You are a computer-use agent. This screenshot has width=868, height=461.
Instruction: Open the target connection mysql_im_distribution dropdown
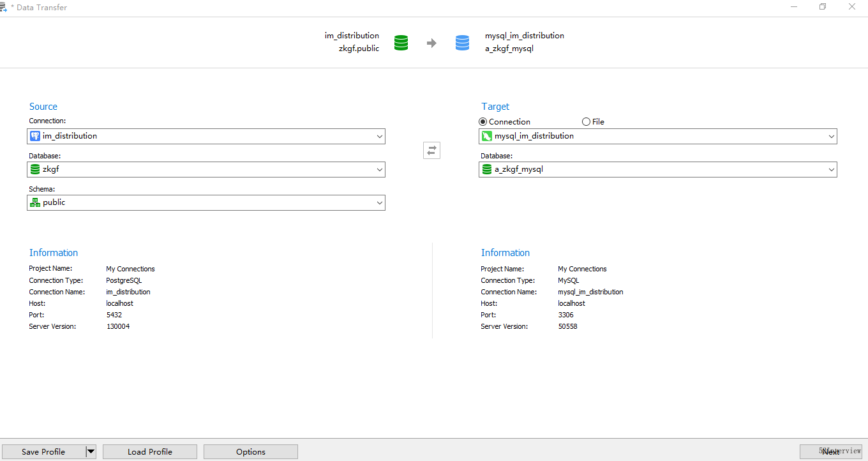click(658, 136)
